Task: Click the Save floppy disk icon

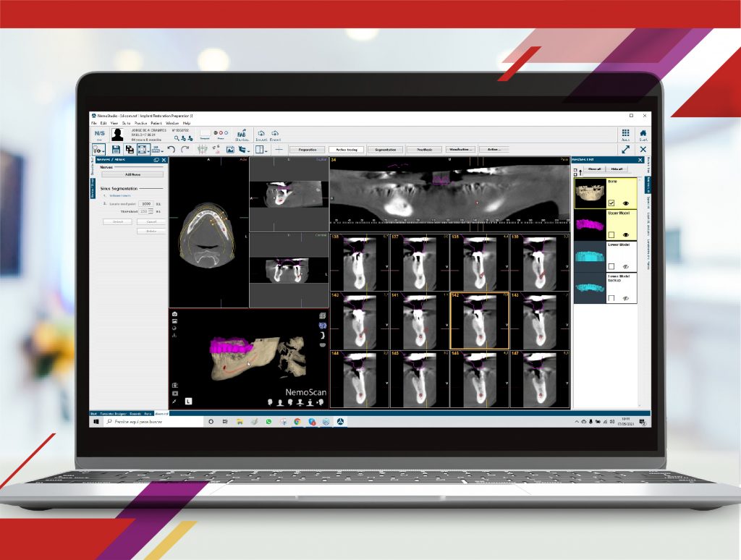Action: pos(116,150)
